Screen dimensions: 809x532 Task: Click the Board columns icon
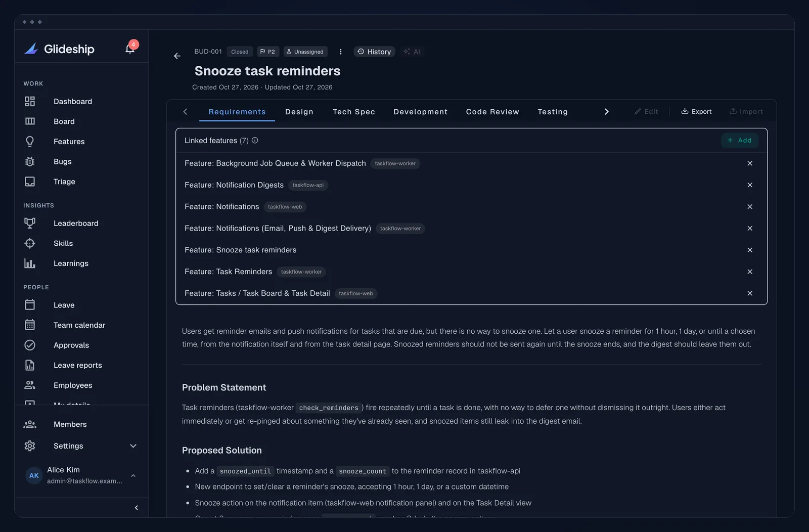[x=30, y=121]
